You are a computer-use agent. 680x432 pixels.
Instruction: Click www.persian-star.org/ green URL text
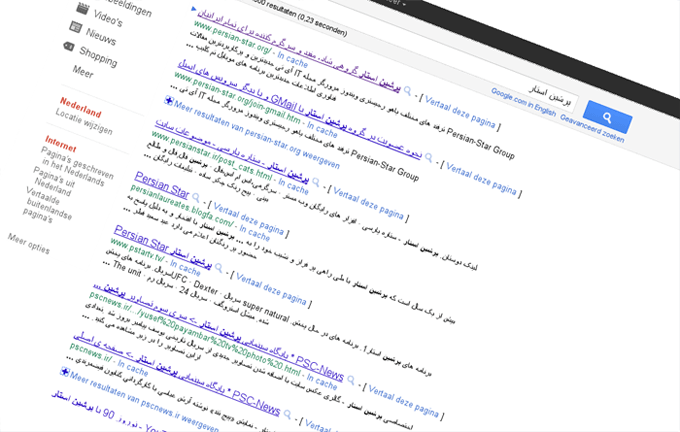tap(233, 38)
